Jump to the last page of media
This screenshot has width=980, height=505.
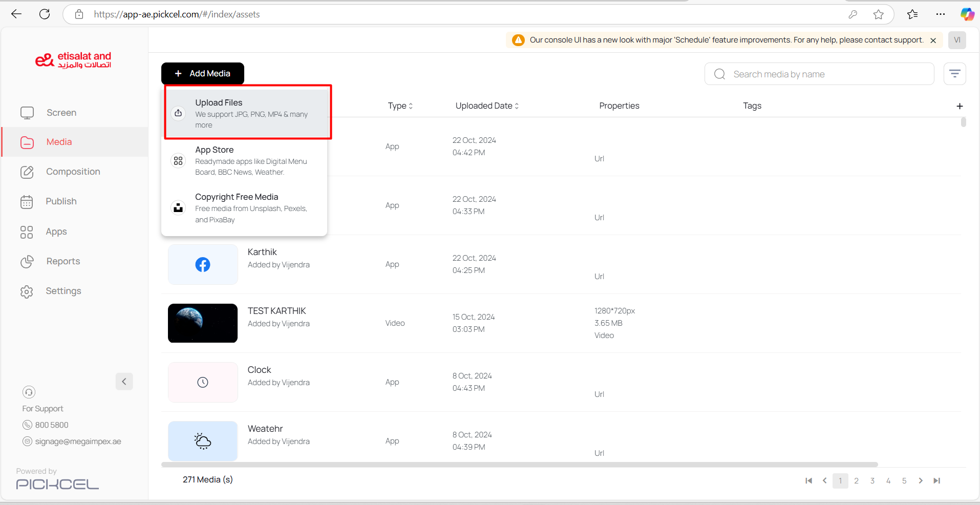click(936, 481)
